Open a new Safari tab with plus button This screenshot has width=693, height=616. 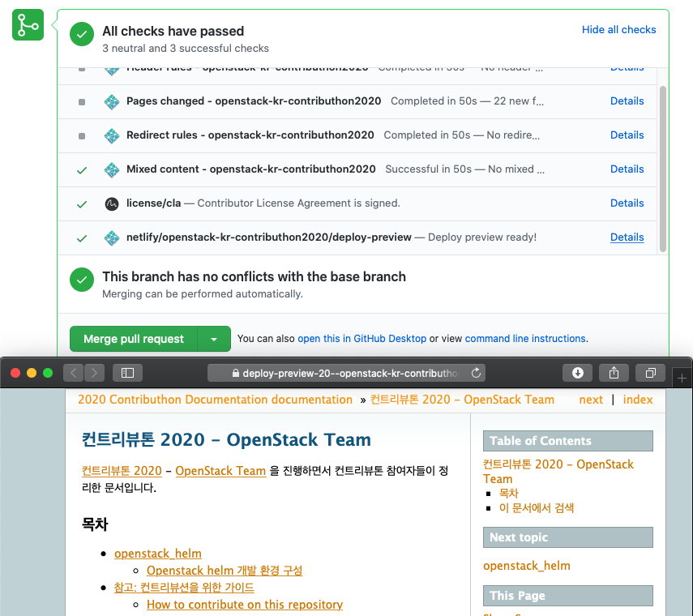682,379
